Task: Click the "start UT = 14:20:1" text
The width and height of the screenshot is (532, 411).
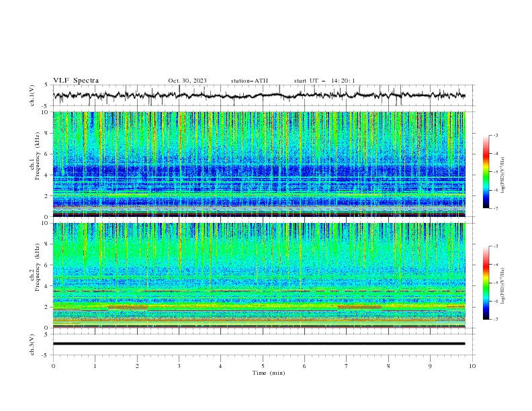Action: pyautogui.click(x=324, y=81)
